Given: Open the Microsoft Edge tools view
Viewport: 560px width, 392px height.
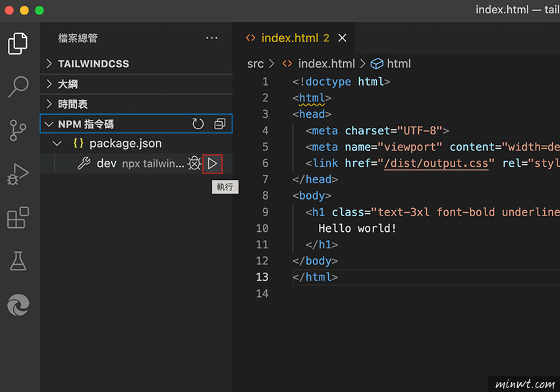Looking at the screenshot, I should pyautogui.click(x=18, y=305).
